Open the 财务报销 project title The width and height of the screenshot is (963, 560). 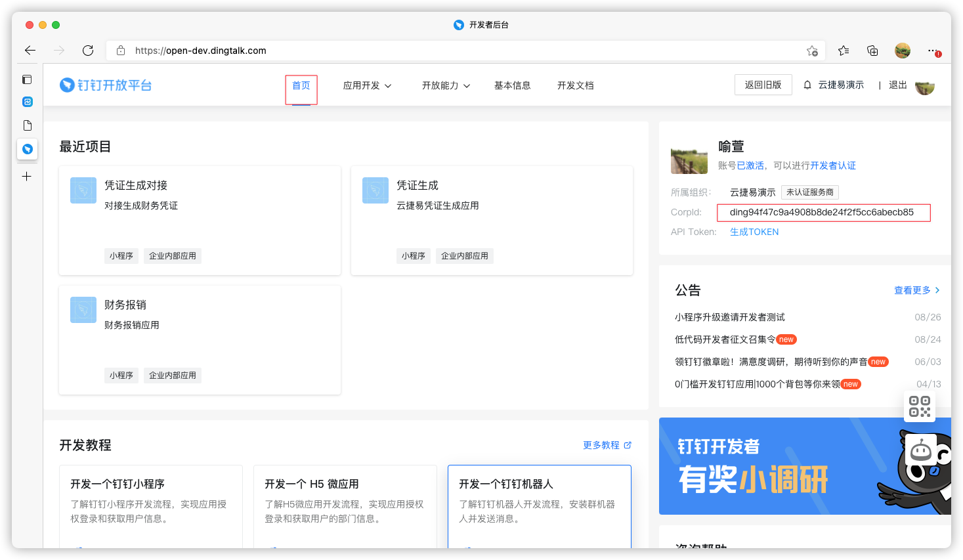pos(125,305)
